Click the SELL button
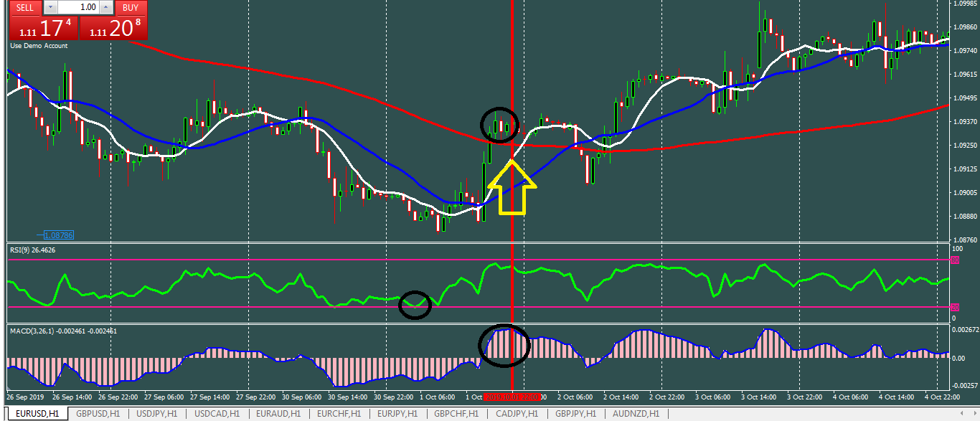Image resolution: width=980 pixels, height=421 pixels. [x=24, y=7]
